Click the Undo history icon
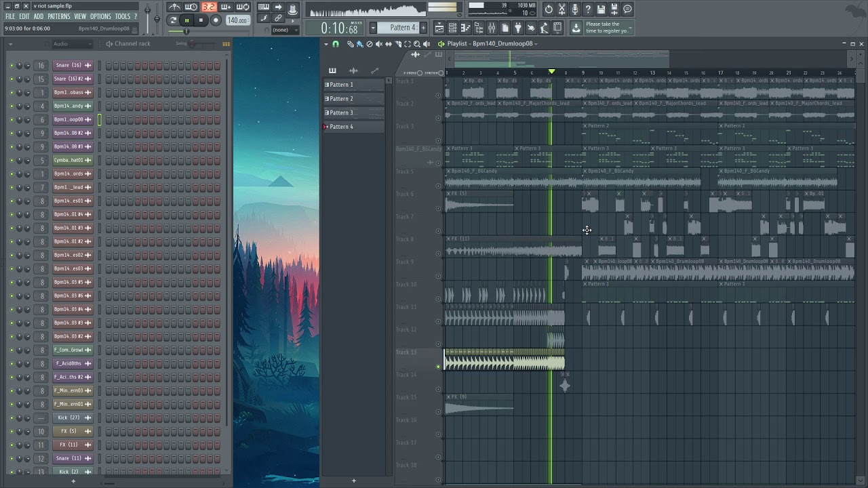Image resolution: width=868 pixels, height=488 pixels. pyautogui.click(x=549, y=9)
